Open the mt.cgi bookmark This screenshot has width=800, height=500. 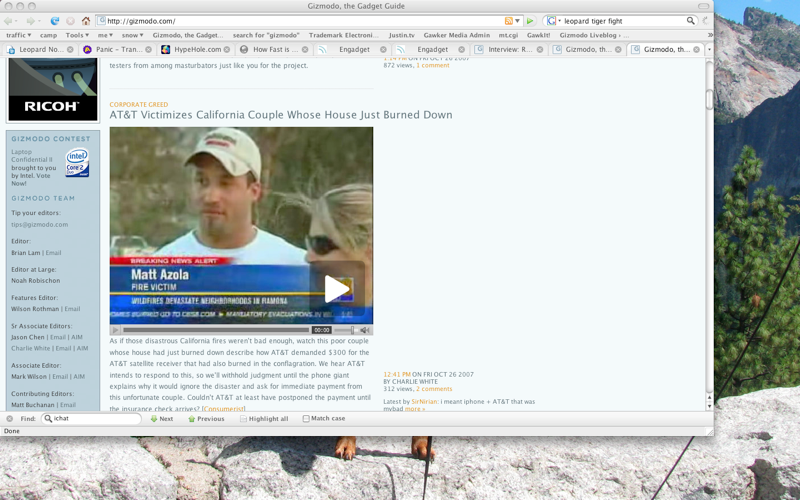click(x=508, y=35)
